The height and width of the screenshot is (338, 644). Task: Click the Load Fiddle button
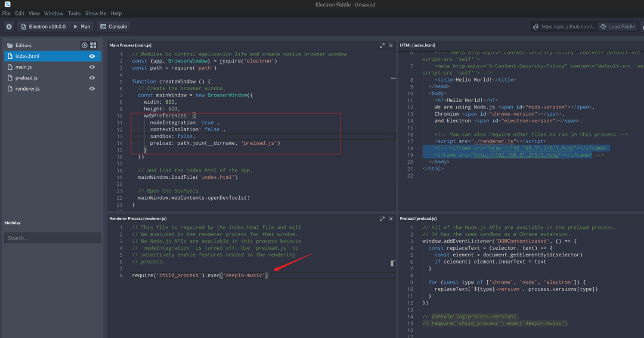pyautogui.click(x=618, y=27)
